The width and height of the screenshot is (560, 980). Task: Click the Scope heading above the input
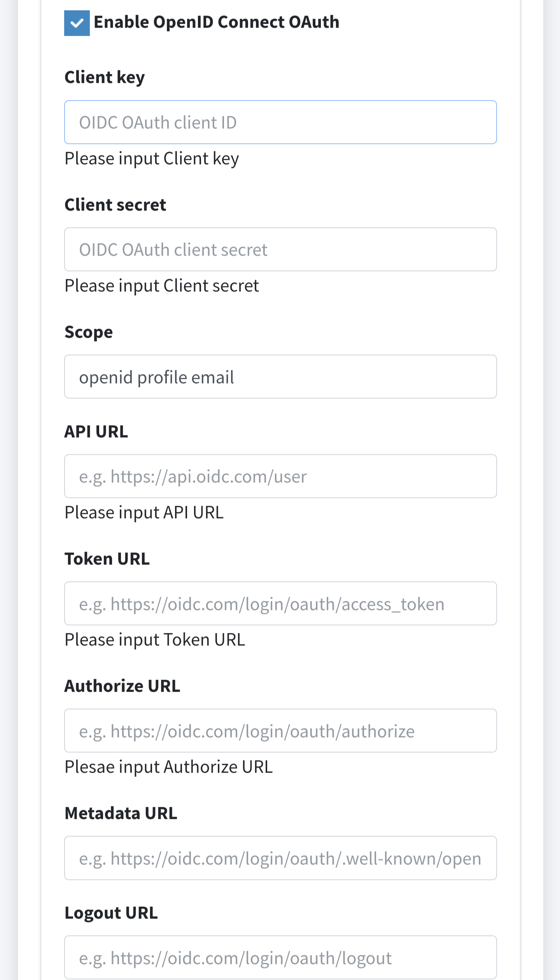(x=88, y=331)
